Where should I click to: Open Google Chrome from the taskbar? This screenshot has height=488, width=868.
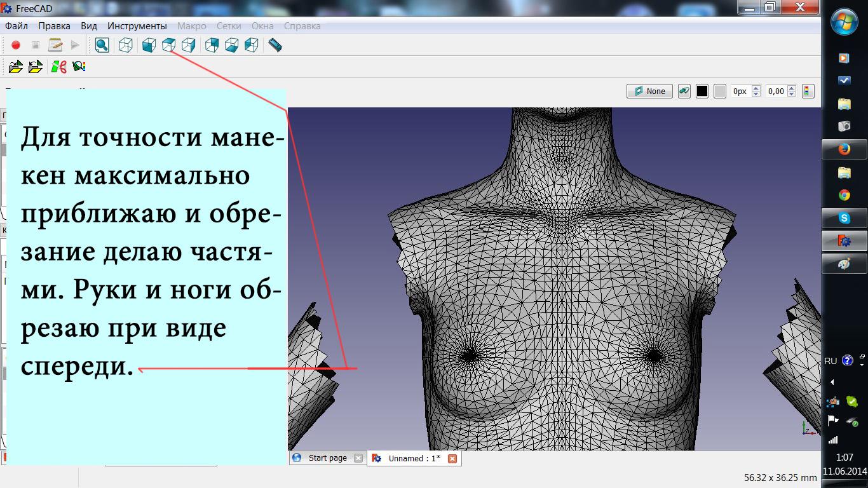(844, 195)
